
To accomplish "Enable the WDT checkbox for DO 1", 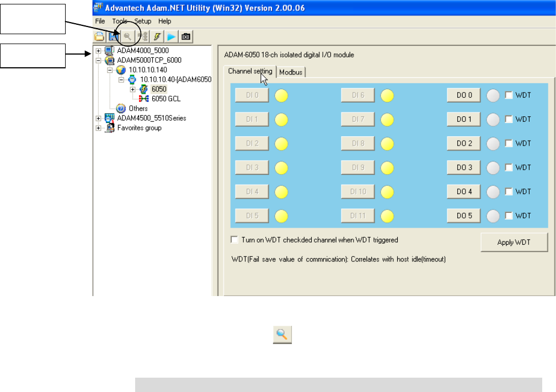I will [509, 119].
